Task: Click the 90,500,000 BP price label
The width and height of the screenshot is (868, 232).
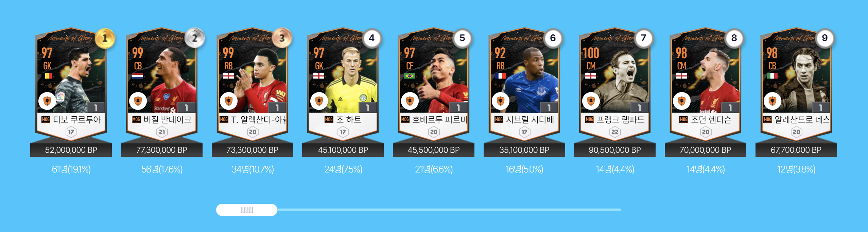Action: 615,150
